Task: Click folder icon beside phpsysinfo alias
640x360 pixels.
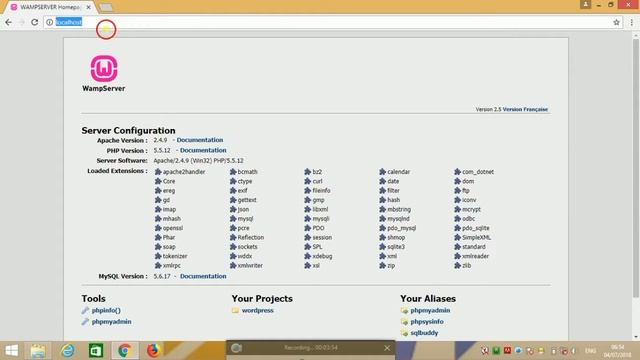Action: pos(404,322)
